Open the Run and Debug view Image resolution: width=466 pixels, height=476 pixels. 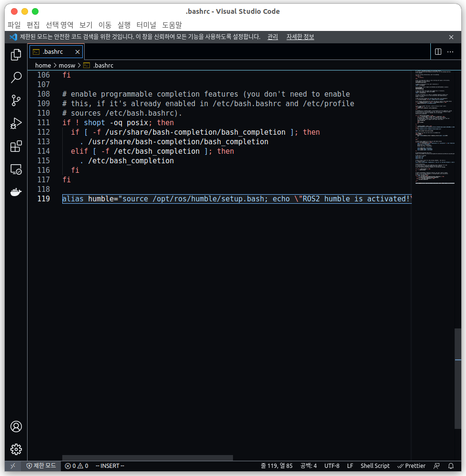click(16, 123)
